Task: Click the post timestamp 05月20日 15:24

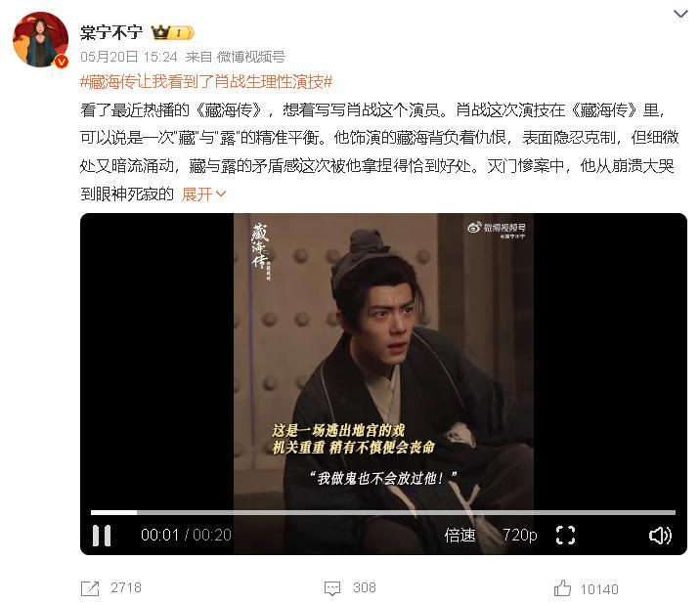Action: point(129,57)
